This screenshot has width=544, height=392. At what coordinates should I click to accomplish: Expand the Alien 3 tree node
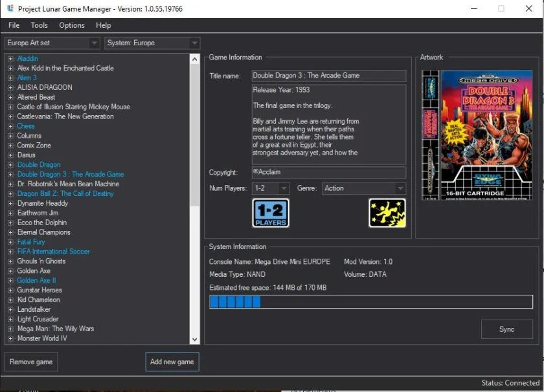(x=10, y=78)
